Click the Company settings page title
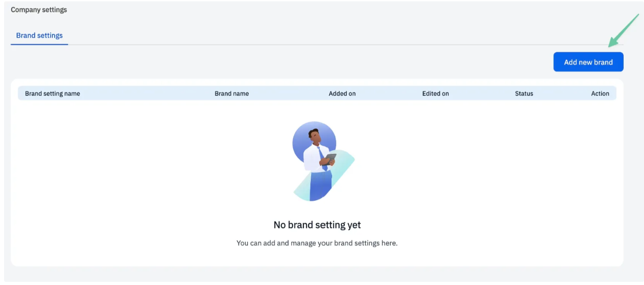The image size is (644, 285). (39, 9)
